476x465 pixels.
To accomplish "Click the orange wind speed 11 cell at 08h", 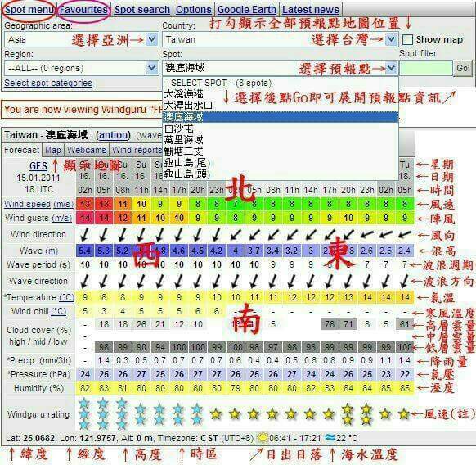I will click(x=123, y=204).
